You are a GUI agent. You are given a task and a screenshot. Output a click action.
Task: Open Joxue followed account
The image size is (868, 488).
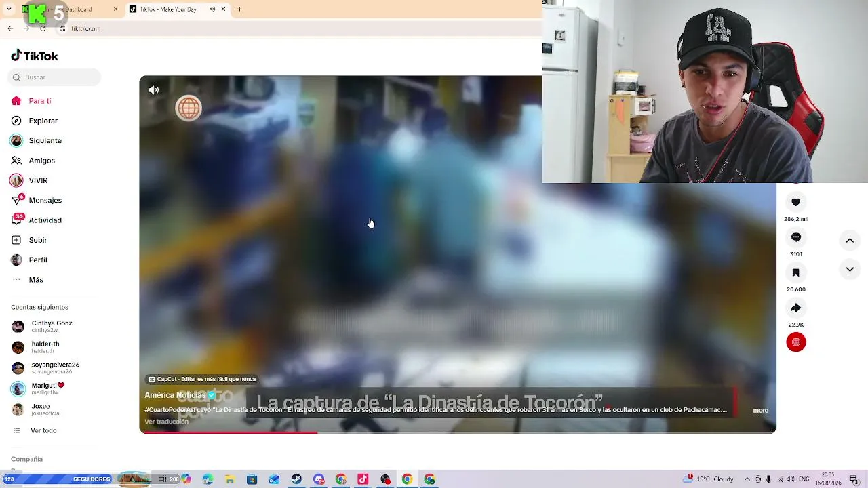point(37,409)
